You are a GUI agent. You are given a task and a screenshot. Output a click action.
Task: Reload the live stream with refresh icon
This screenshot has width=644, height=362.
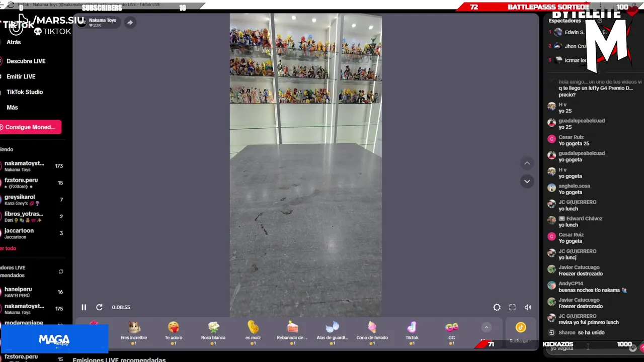(99, 307)
